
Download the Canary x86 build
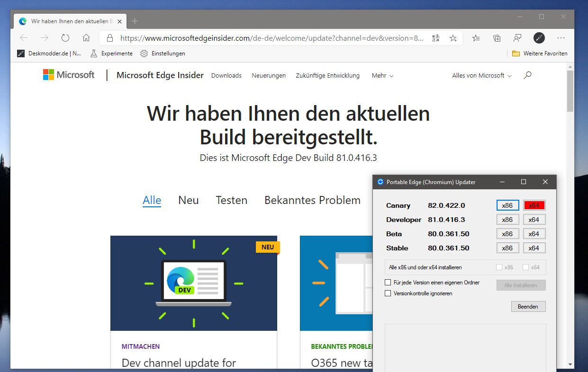(507, 205)
